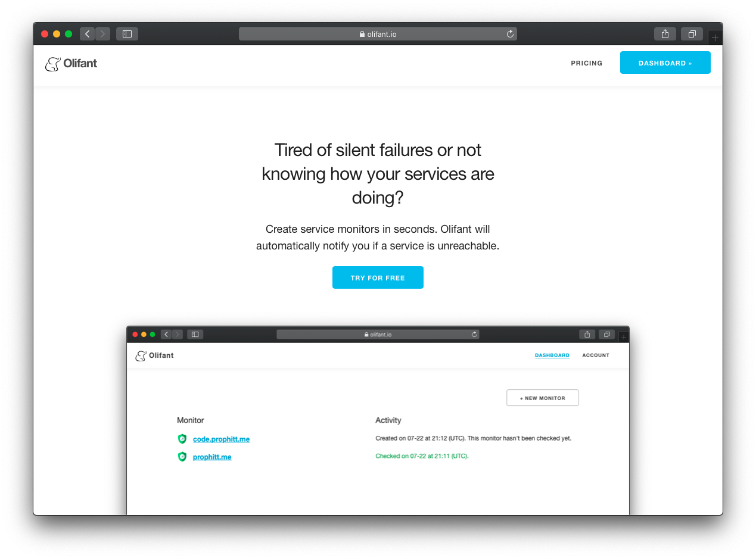Image resolution: width=756 pixels, height=559 pixels.
Task: Click the share icon inside the embedded screenshot
Action: [x=587, y=334]
